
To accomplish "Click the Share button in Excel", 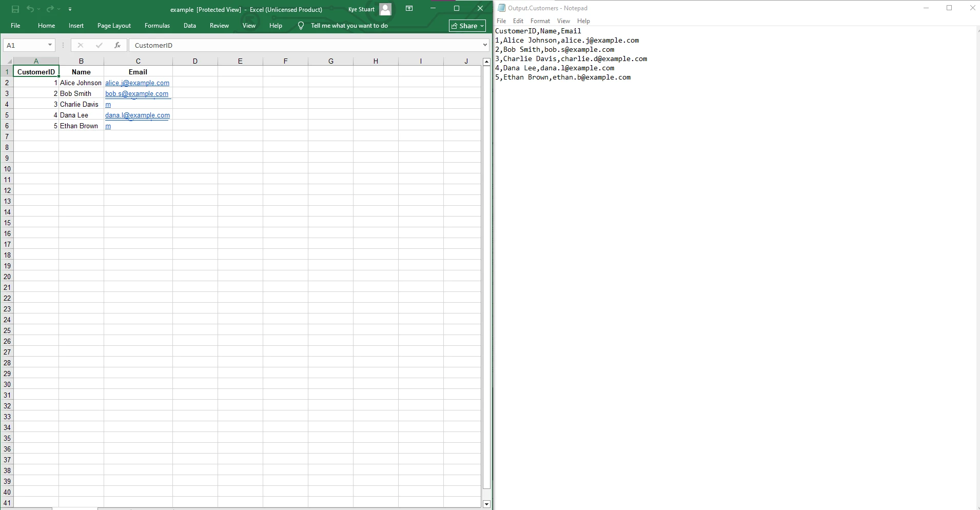I will click(x=467, y=26).
